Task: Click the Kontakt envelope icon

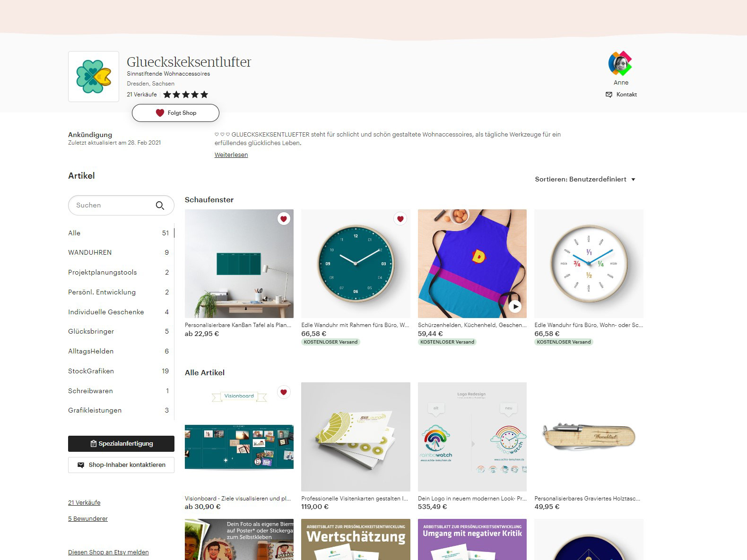Action: (609, 95)
